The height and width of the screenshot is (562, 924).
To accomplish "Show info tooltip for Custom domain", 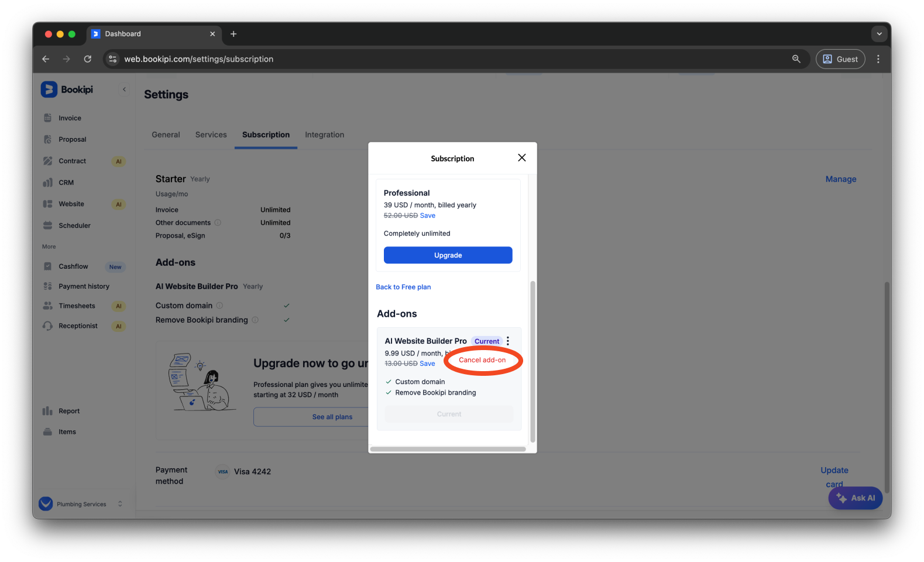I will pyautogui.click(x=219, y=306).
